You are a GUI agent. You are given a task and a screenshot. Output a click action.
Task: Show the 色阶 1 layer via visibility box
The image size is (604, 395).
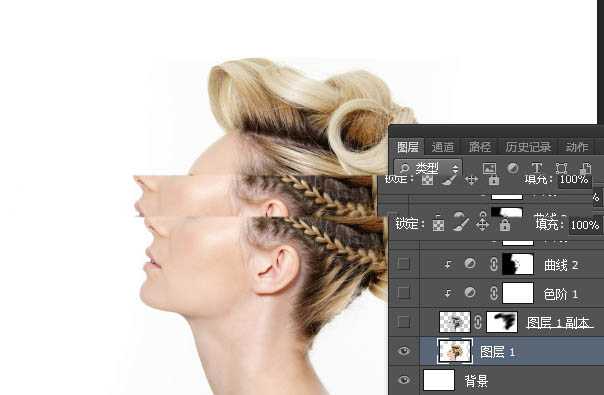pyautogui.click(x=403, y=293)
